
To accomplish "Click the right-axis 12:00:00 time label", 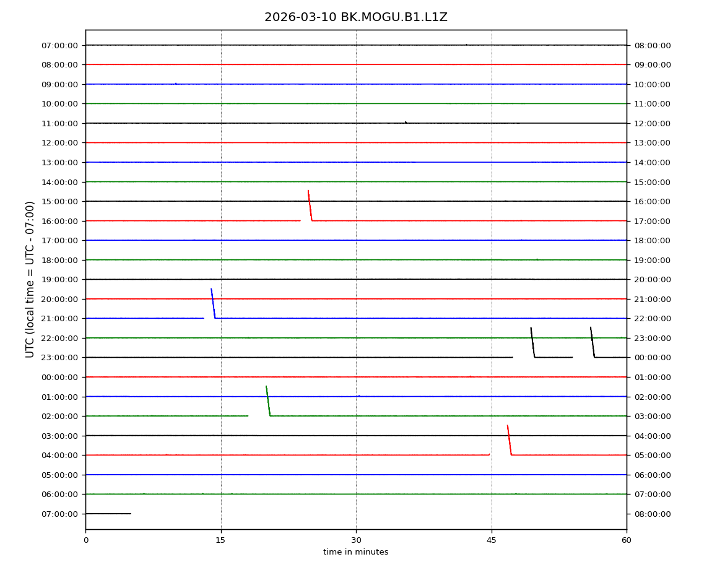I will coord(652,123).
